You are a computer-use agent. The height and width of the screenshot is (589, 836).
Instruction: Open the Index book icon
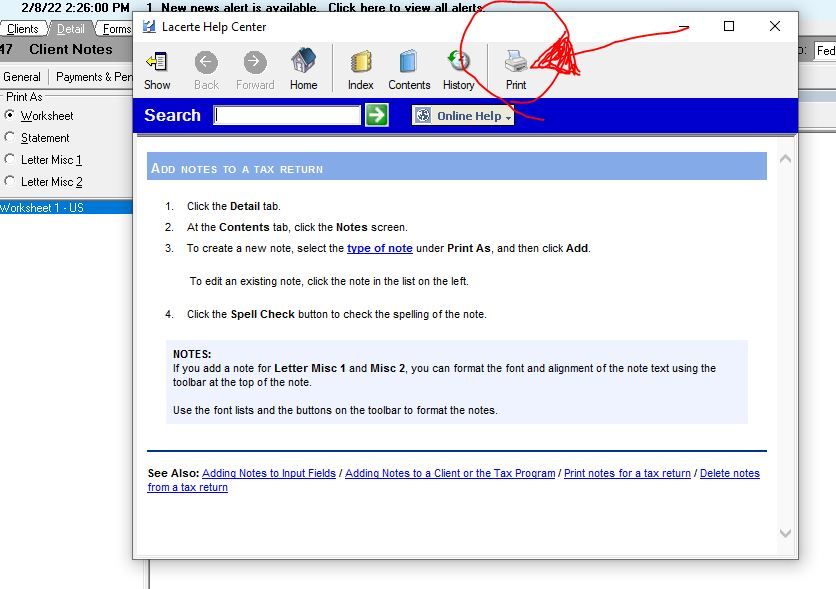pyautogui.click(x=361, y=63)
